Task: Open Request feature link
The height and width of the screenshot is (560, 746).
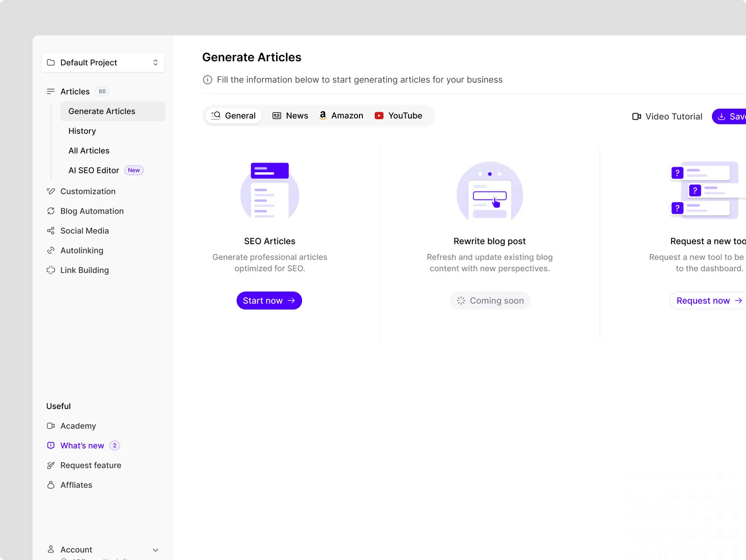Action: pyautogui.click(x=90, y=465)
